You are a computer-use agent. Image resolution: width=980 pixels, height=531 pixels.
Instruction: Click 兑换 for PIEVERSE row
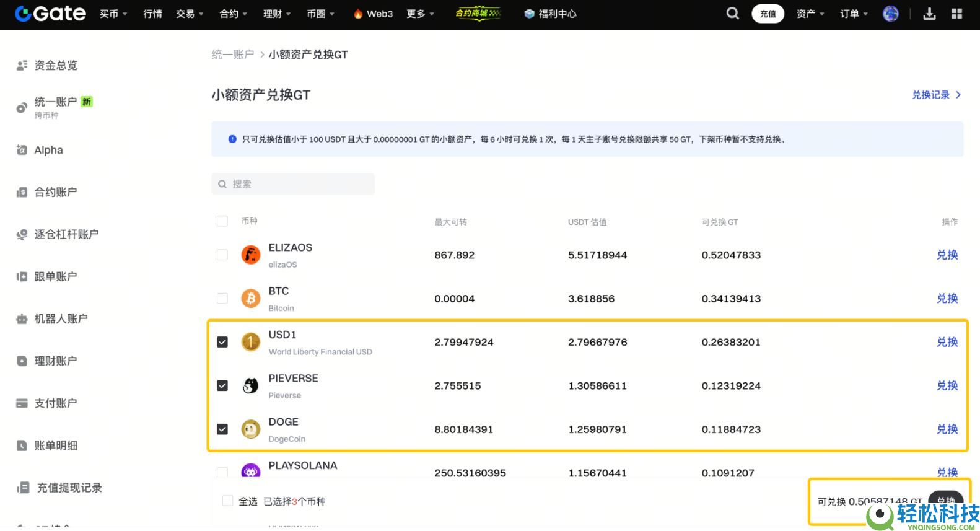pos(947,385)
